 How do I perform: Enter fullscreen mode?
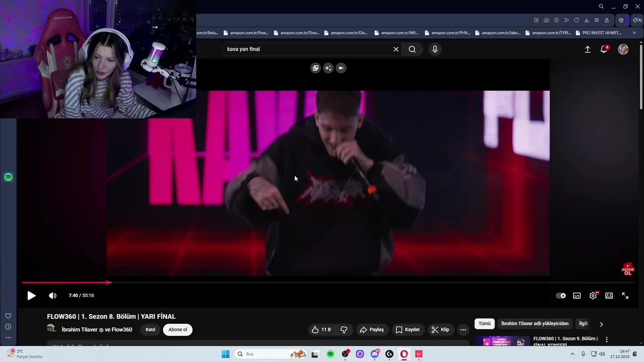(625, 296)
